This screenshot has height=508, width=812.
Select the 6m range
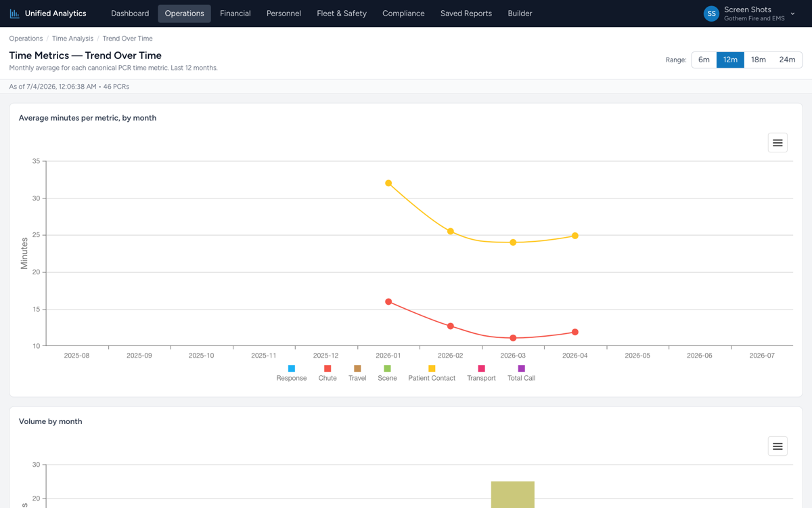click(704, 60)
